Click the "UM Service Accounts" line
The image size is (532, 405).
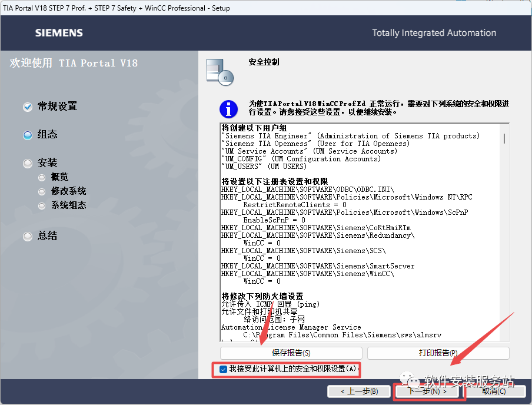click(x=309, y=151)
